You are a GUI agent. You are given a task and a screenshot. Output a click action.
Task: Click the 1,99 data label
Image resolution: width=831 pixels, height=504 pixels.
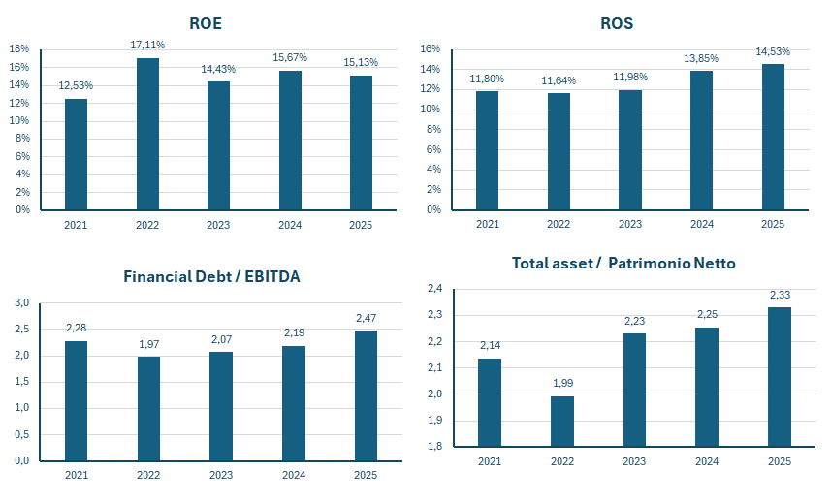[x=562, y=383]
